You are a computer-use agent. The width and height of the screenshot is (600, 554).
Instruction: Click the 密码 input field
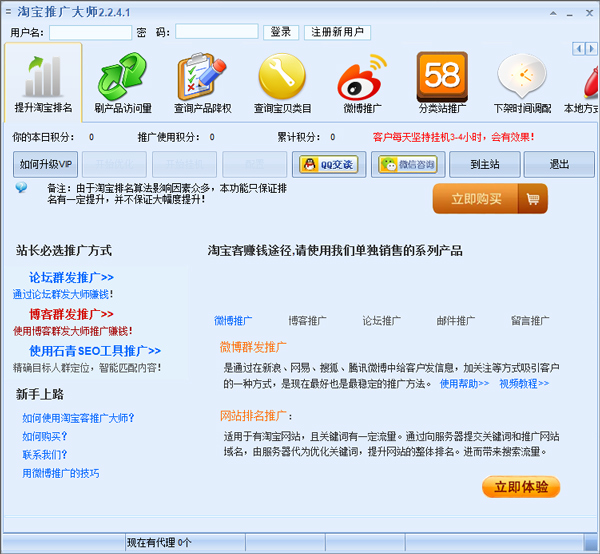[217, 31]
